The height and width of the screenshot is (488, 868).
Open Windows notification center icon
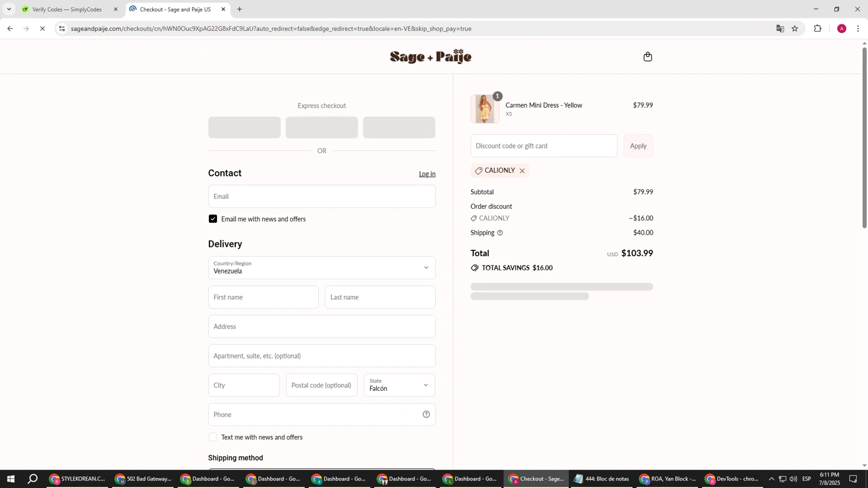click(854, 479)
